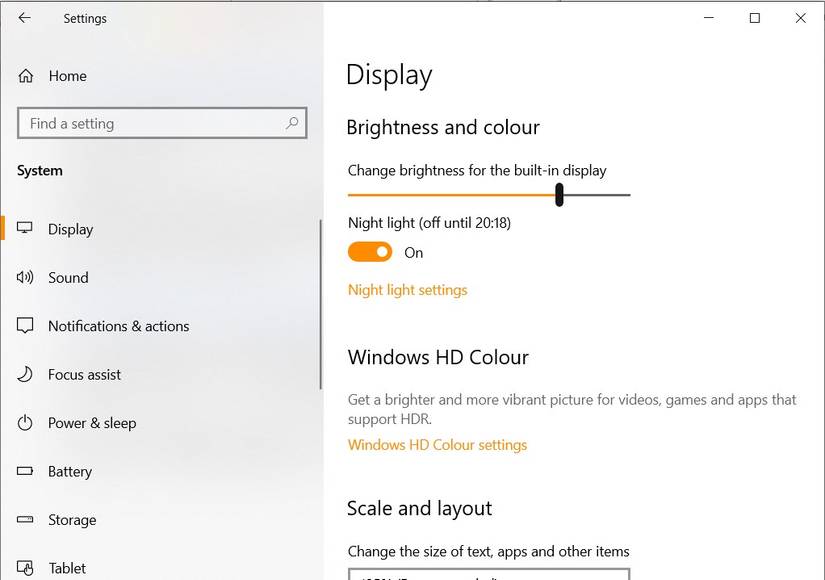Click the Sound speaker icon
This screenshot has height=580, width=825.
pos(26,277)
